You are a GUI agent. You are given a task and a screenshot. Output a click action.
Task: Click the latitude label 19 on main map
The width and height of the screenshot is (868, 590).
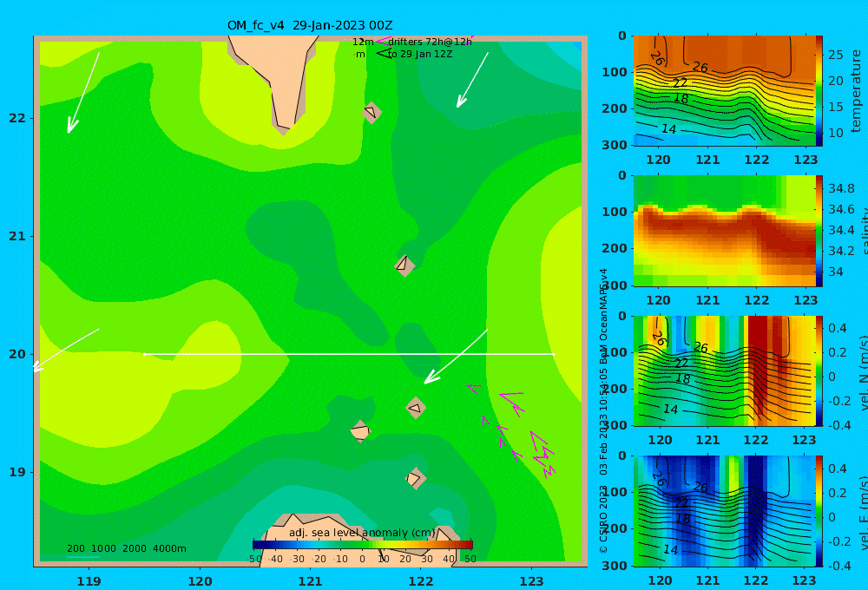[x=17, y=472]
